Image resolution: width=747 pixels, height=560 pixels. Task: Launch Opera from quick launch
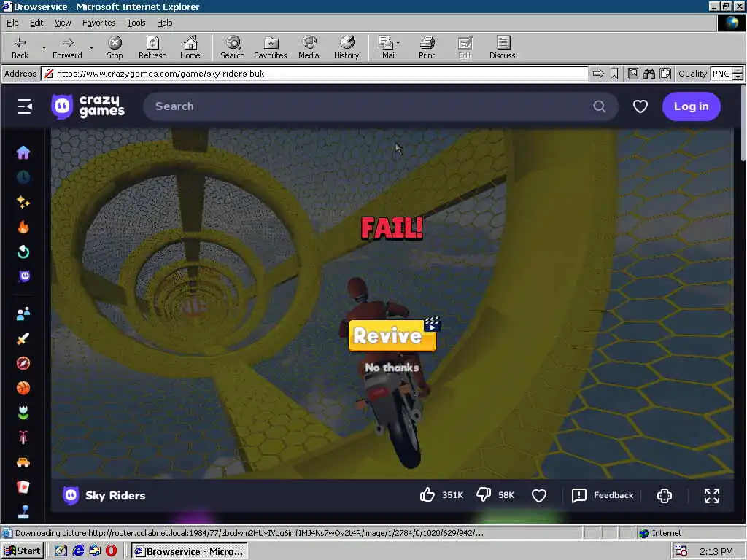[x=111, y=551]
